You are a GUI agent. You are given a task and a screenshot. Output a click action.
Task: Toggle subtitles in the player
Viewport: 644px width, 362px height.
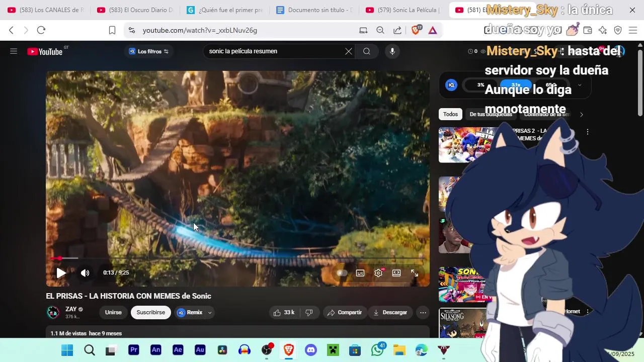[360, 273]
